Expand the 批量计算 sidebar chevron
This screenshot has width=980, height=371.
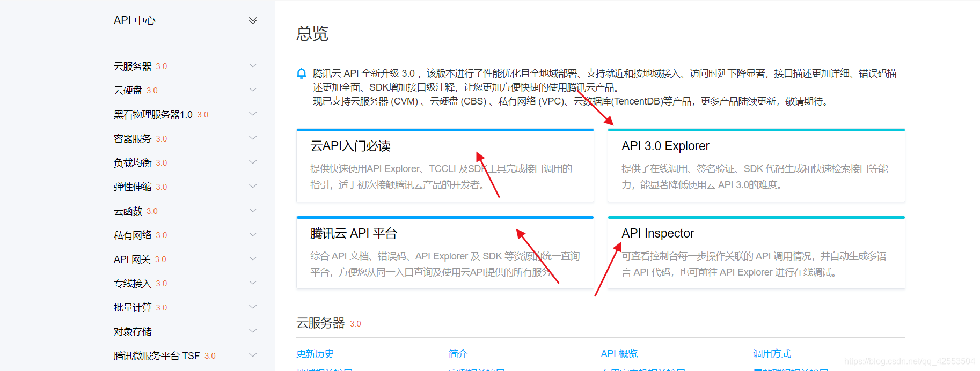pos(253,307)
